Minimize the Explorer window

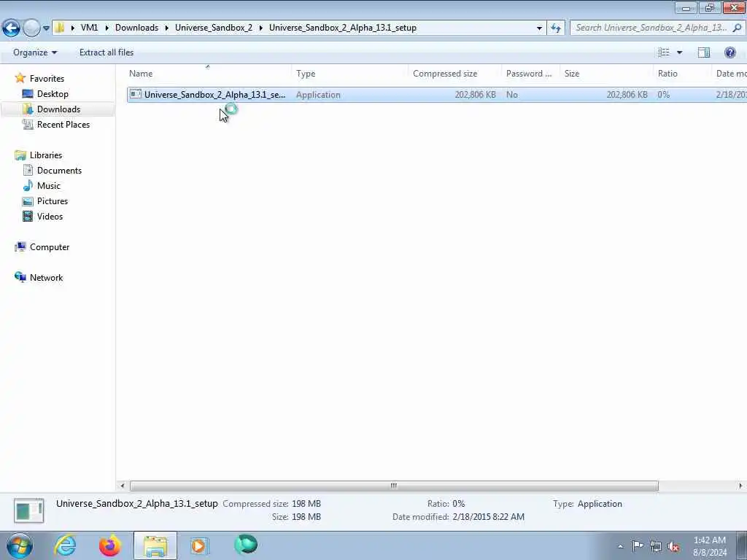pyautogui.click(x=686, y=7)
